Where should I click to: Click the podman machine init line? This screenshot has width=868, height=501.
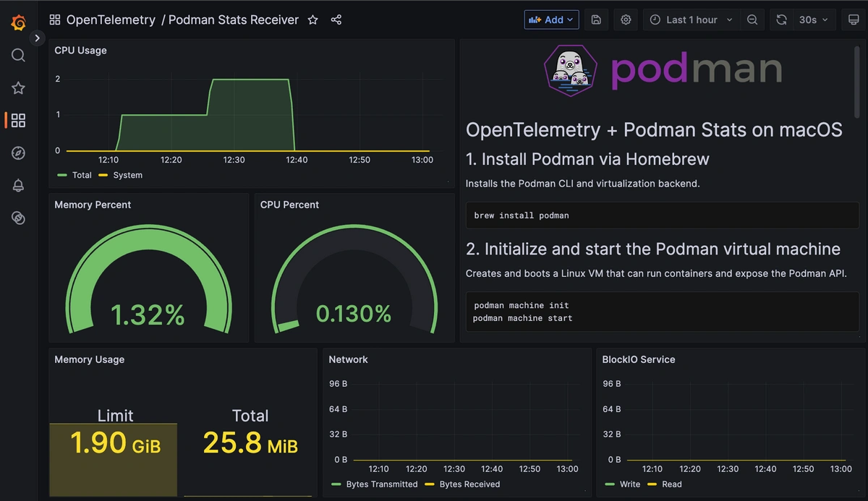(521, 305)
